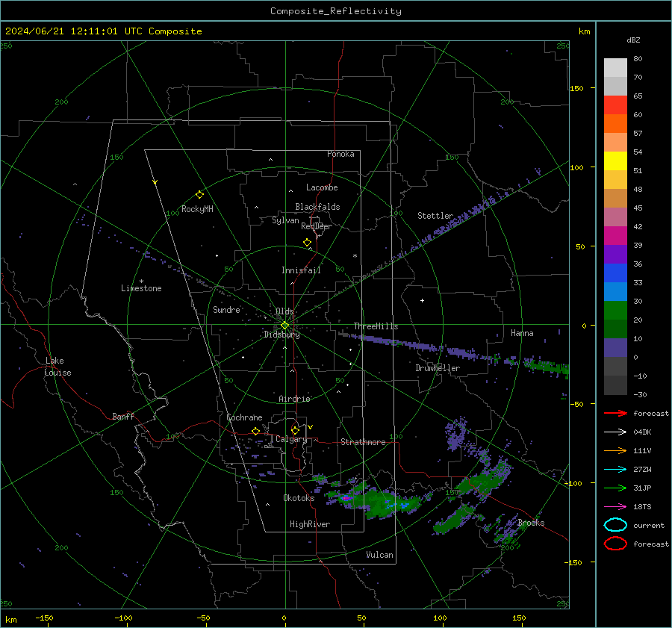Click the Blackfalds town label
Image resolution: width=672 pixels, height=628 pixels.
coord(317,207)
